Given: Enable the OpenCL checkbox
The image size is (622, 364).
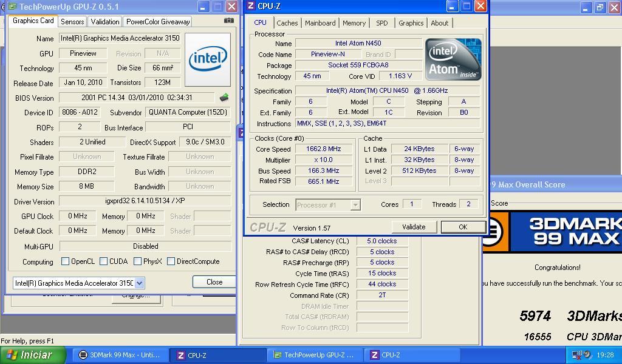Looking at the screenshot, I should (x=66, y=261).
